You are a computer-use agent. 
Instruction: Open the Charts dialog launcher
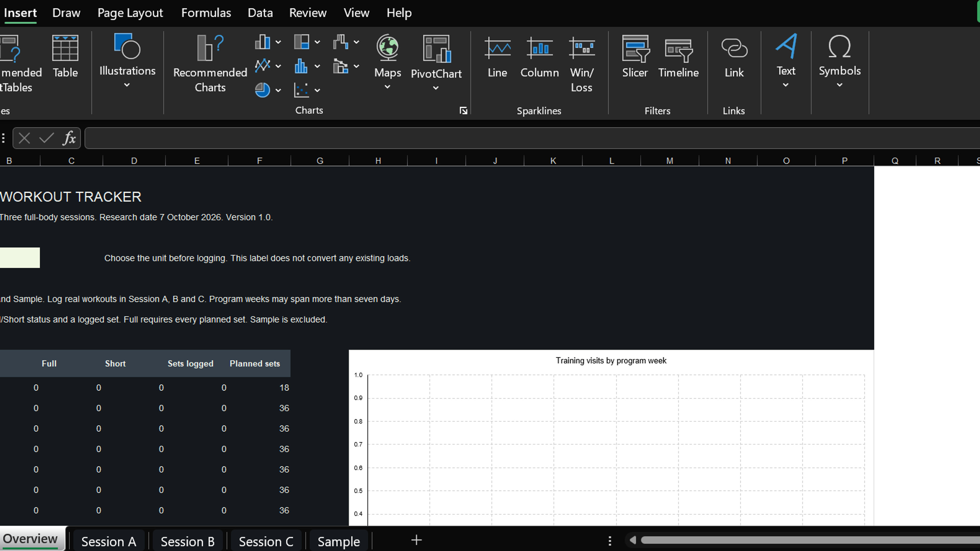[463, 111]
